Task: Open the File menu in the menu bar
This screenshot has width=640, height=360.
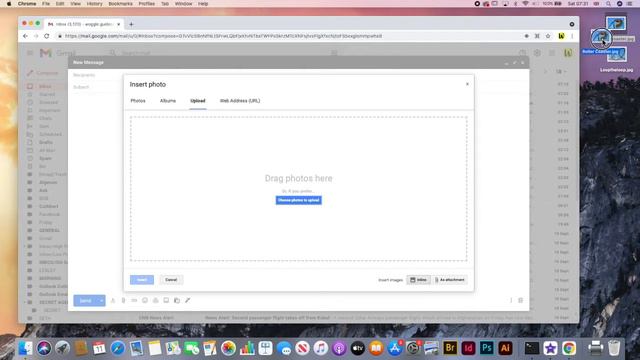Action: pos(46,4)
